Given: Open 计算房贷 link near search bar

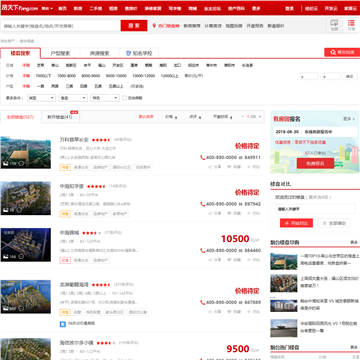Looking at the screenshot, I should tap(213, 26).
